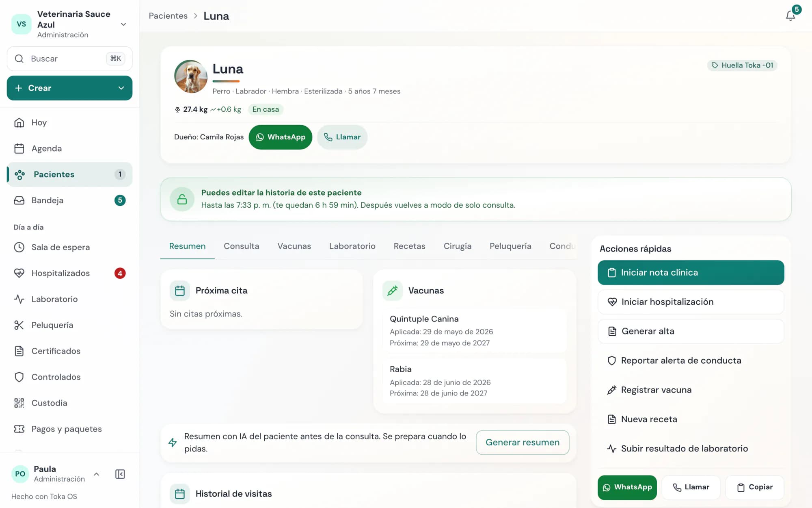Click Generar resumen button
Viewport: 812px width, 508px height.
523,442
